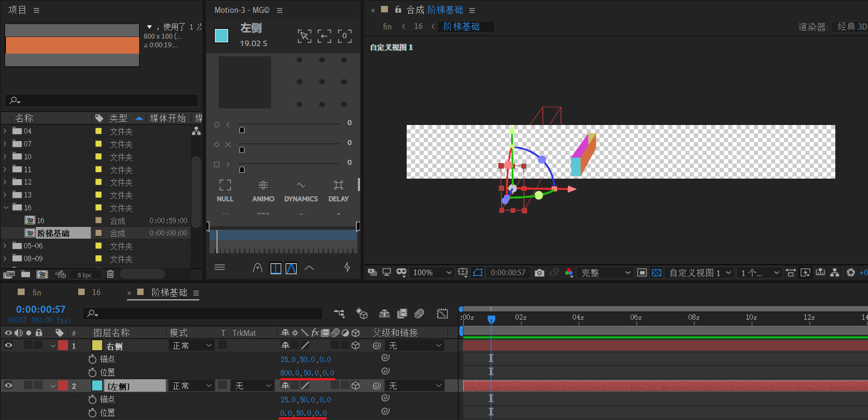868x420 pixels.
Task: Create a new folder in Project panel
Action: pos(25,274)
